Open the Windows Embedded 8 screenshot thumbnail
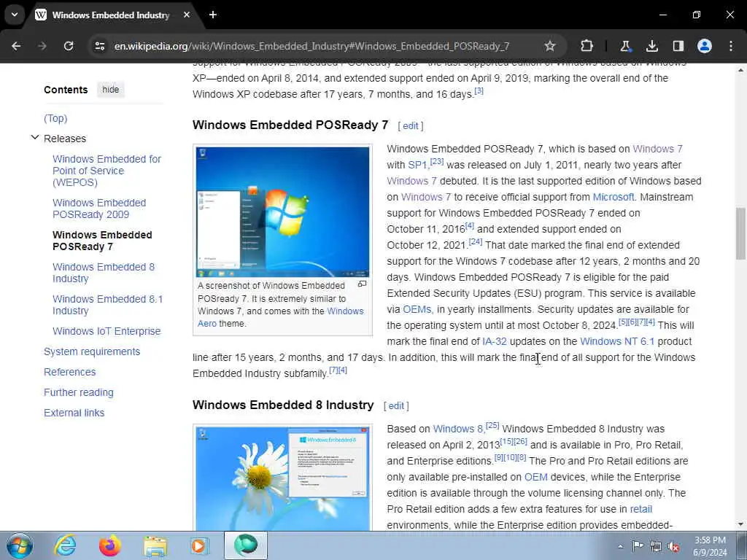This screenshot has width=747, height=560. tap(282, 478)
